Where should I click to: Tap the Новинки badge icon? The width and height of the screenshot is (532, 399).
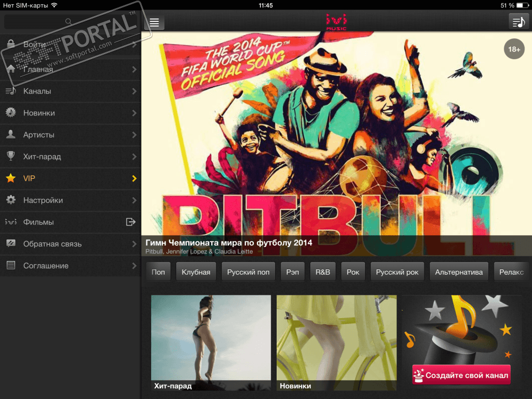pos(11,113)
